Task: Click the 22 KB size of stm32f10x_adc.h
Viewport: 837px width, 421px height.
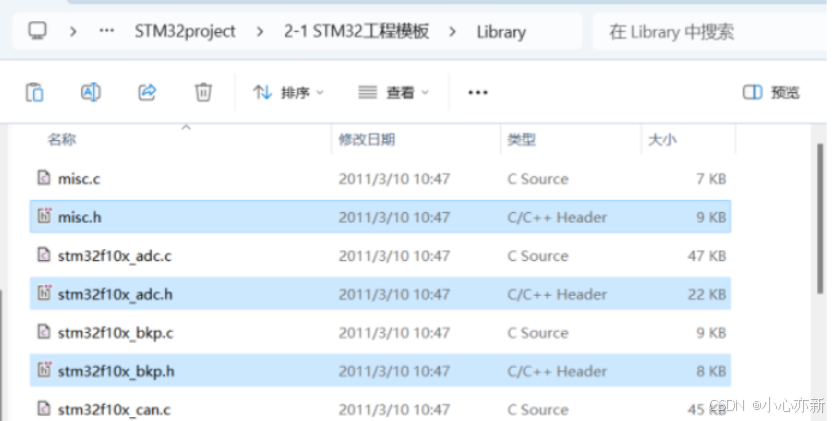Action: [x=707, y=295]
